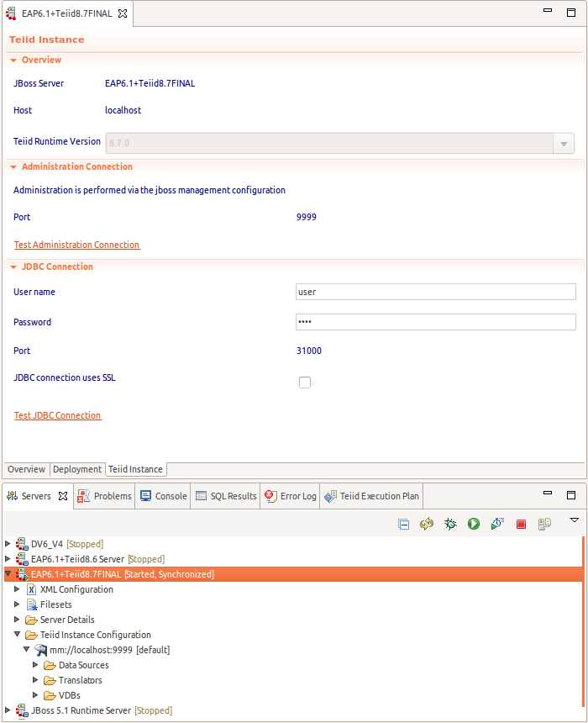Click Collapse All icon in Servers toolbar

(x=404, y=524)
